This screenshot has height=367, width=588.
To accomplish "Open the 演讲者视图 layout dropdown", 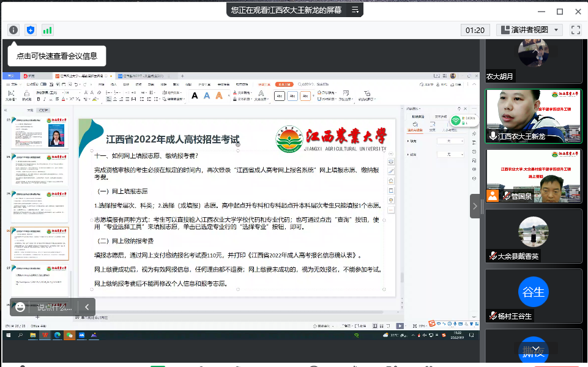I will pos(529,30).
